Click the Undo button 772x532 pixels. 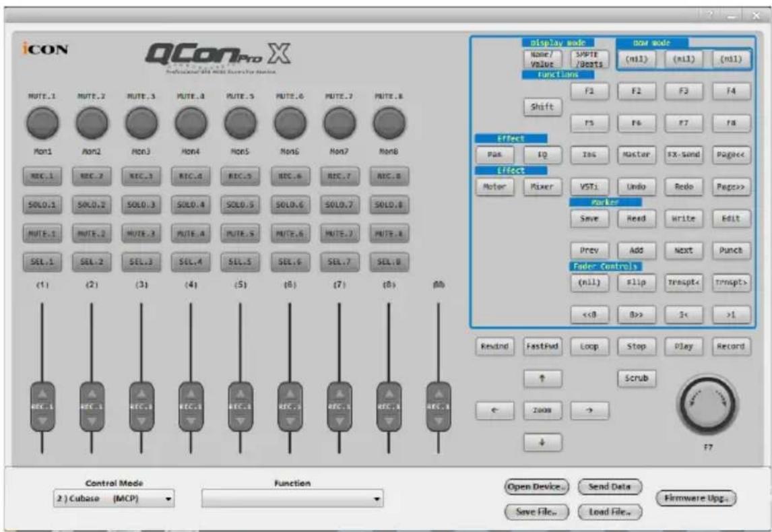[637, 187]
